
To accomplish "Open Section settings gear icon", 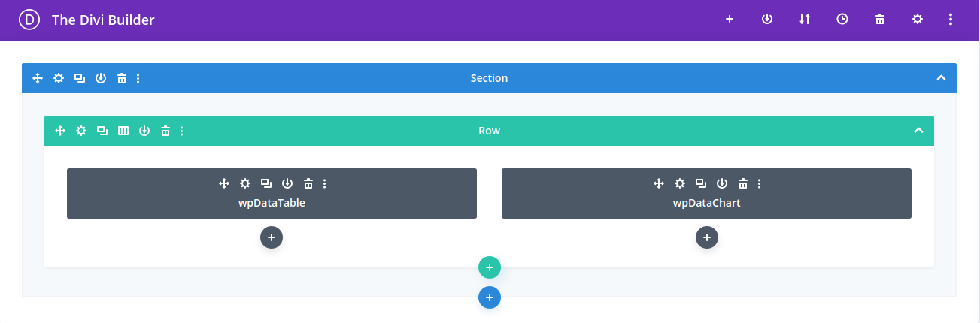I will point(59,78).
